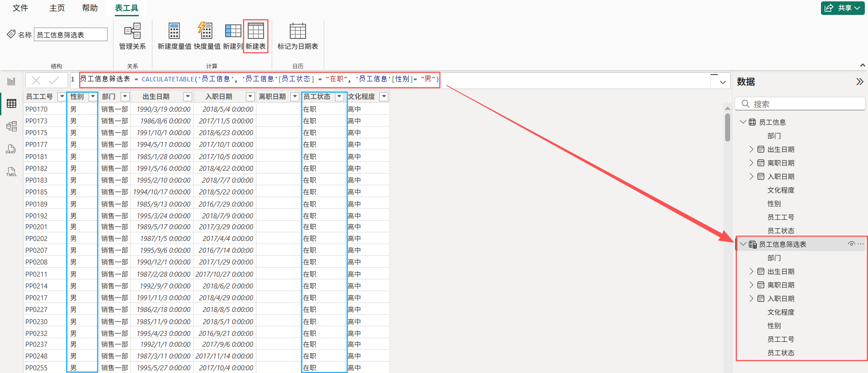The image size is (868, 373).
Task: Commit formula with the checkmark icon
Action: pyautogui.click(x=54, y=80)
